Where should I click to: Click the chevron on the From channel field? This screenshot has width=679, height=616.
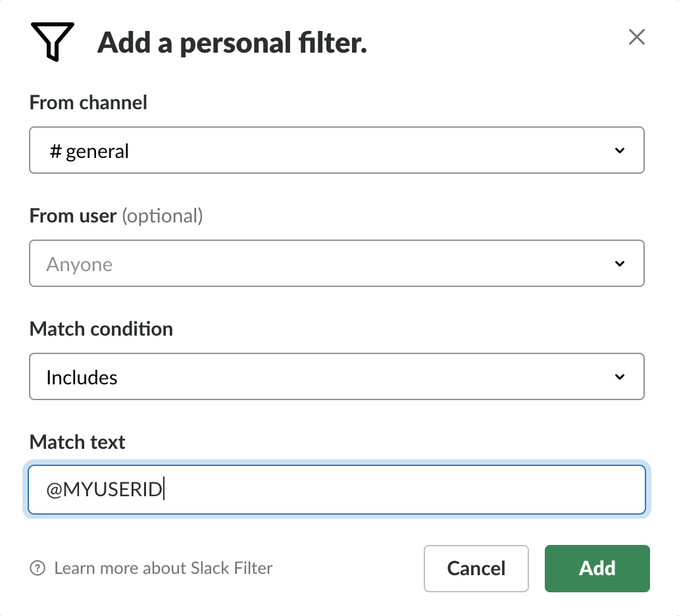(618, 150)
